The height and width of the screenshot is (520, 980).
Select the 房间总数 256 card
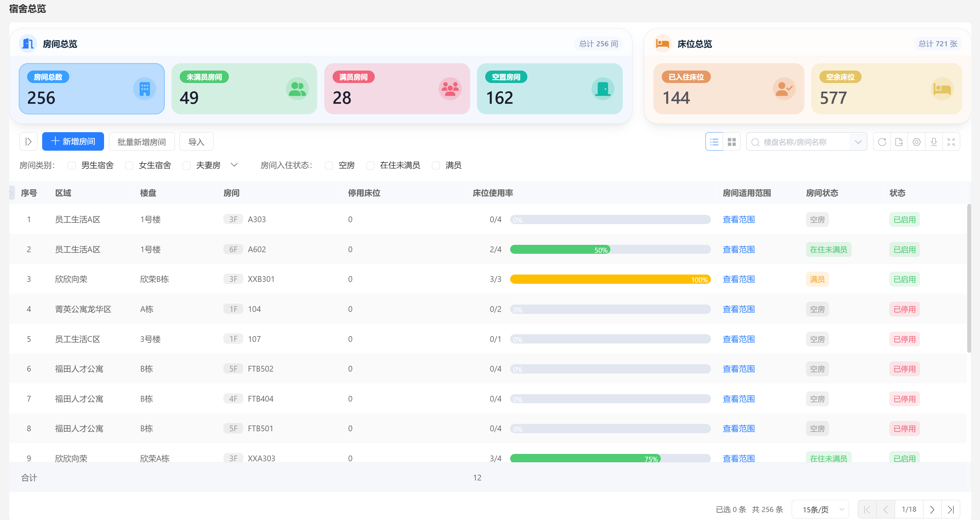92,89
